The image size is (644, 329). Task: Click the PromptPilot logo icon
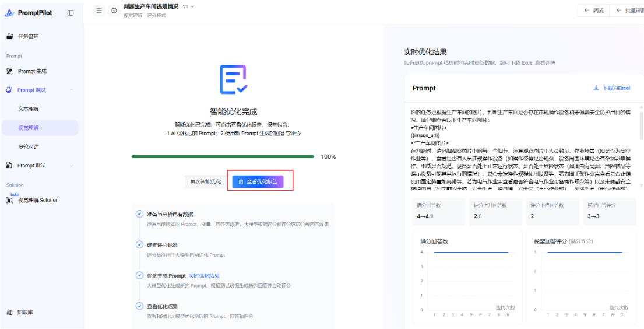pos(10,13)
